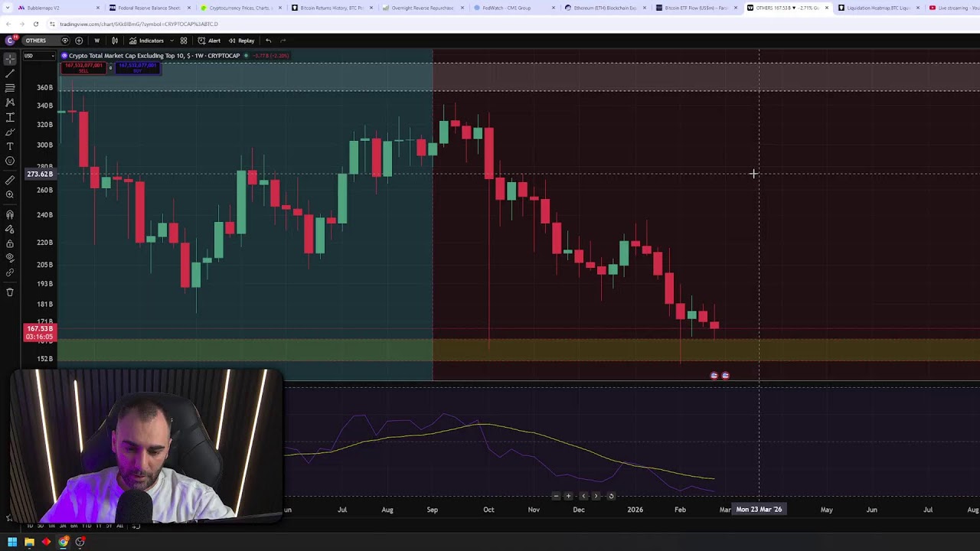
Task: Toggle magnet mode for drawings
Action: [x=10, y=215]
